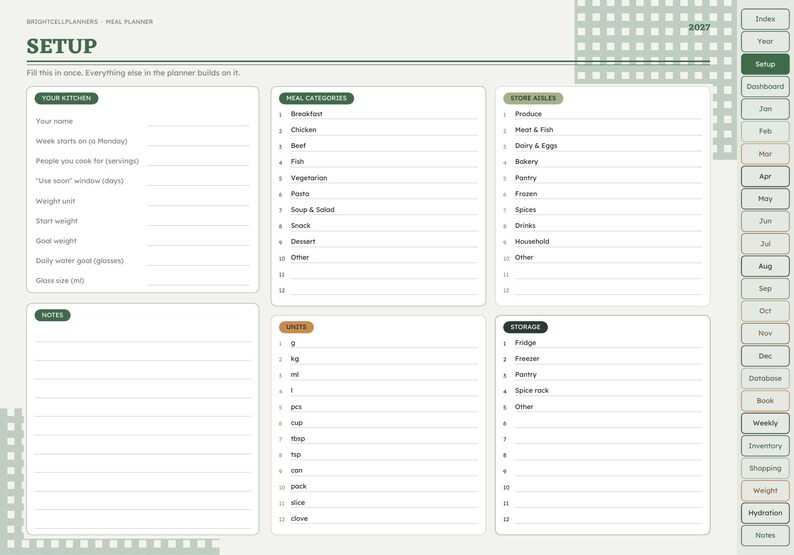Select the Vegetarian meal category
Screen dimensions: 794x555
[378, 178]
